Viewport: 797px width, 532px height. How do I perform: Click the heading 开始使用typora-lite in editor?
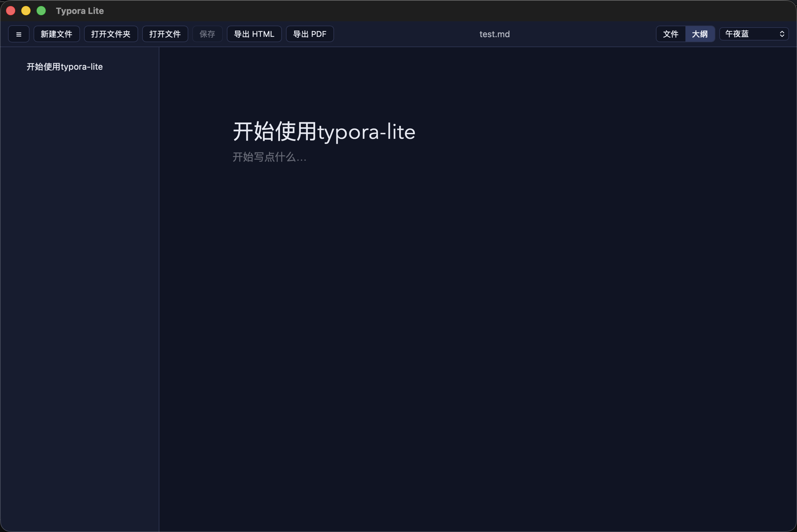tap(324, 132)
